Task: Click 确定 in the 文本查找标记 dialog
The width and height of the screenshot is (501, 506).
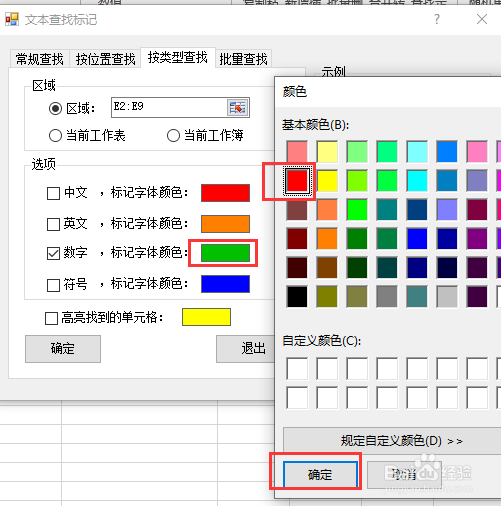Action: click(63, 349)
